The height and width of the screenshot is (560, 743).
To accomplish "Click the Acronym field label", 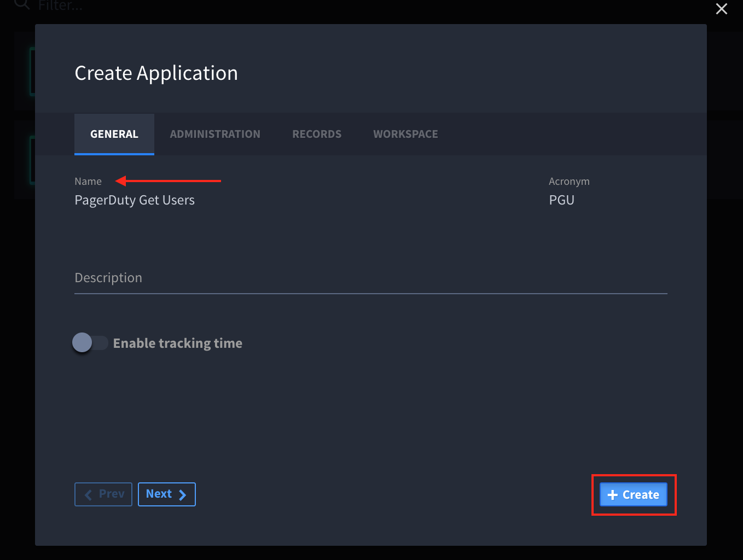I will coord(569,182).
